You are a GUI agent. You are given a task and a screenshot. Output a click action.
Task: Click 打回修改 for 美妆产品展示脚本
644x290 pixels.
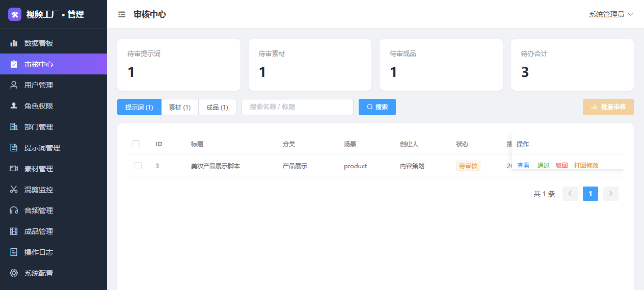(x=586, y=166)
